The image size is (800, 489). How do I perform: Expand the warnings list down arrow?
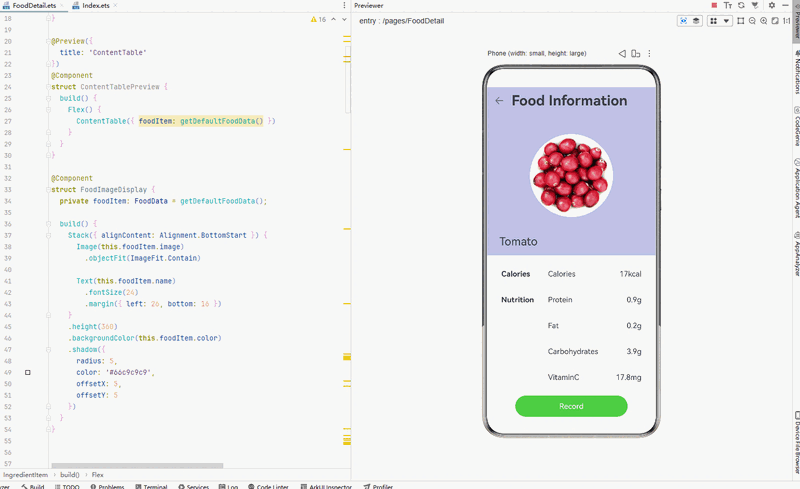pyautogui.click(x=345, y=19)
